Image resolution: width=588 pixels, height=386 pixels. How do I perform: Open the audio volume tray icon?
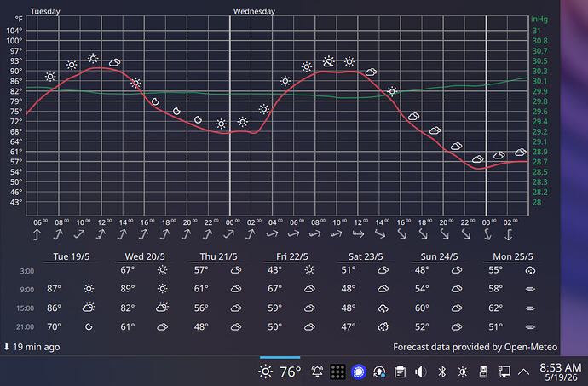[x=421, y=372]
